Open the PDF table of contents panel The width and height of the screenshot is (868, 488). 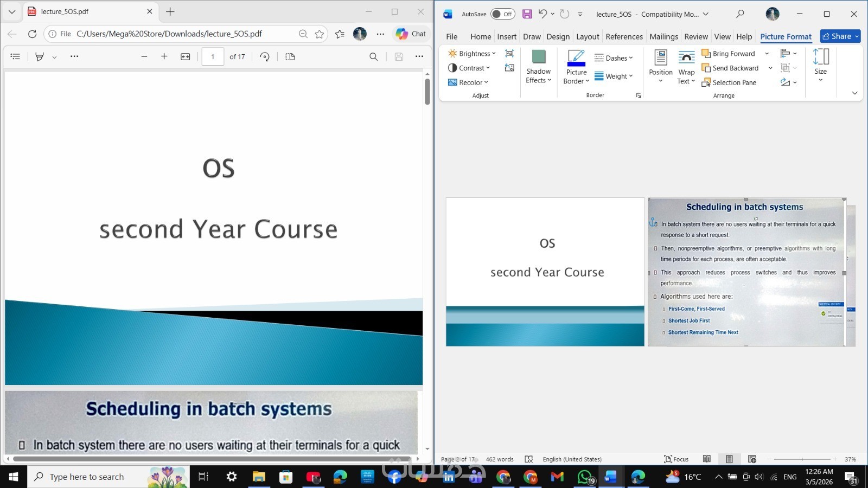15,56
